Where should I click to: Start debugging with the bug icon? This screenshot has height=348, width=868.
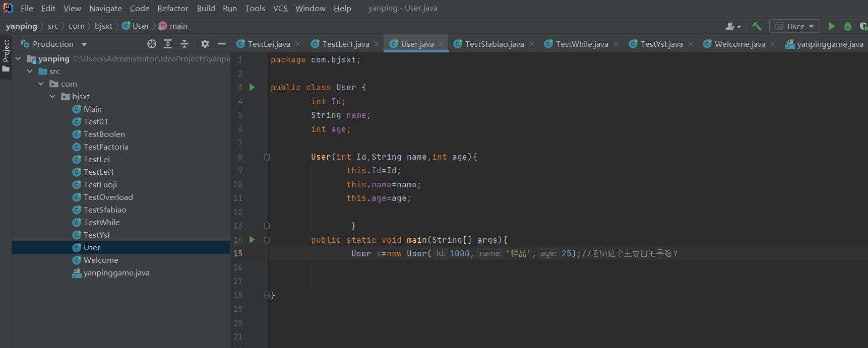point(848,26)
